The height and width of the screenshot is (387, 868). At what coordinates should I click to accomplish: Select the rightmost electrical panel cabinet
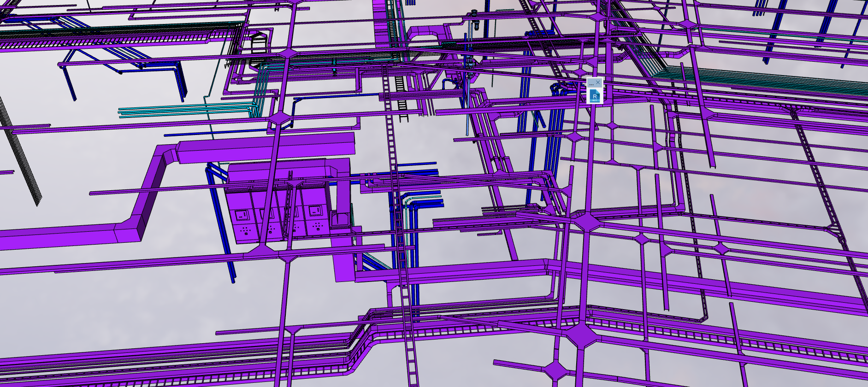click(316, 216)
